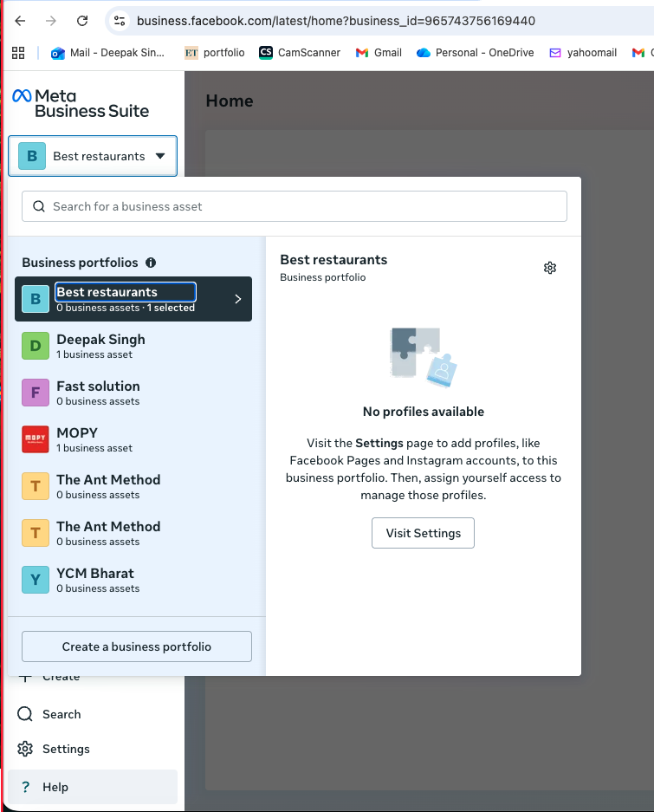Image resolution: width=654 pixels, height=812 pixels.
Task: Open Best restaurants portfolio settings gear
Action: [x=550, y=268]
